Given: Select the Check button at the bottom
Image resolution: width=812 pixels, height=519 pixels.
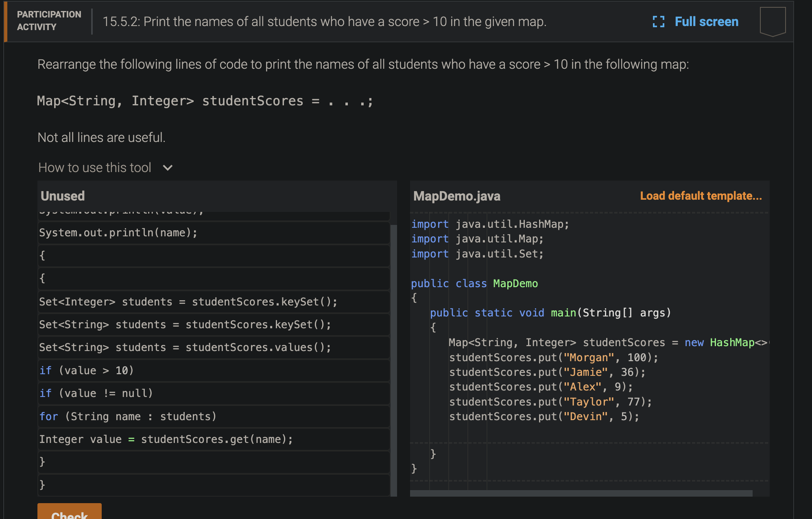Looking at the screenshot, I should (69, 514).
